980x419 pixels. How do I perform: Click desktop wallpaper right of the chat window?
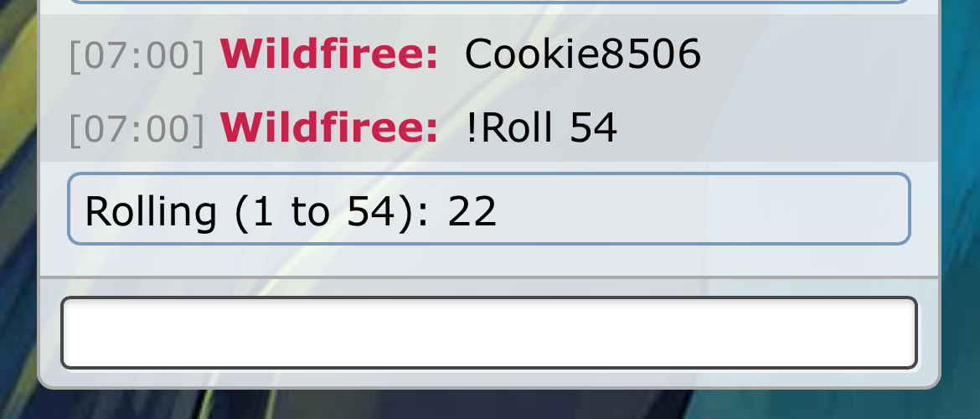962,206
